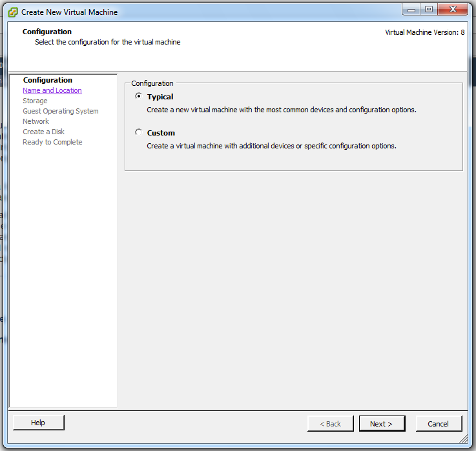This screenshot has height=451, width=476.
Task: Click the Storage step in the sidebar
Action: point(35,101)
